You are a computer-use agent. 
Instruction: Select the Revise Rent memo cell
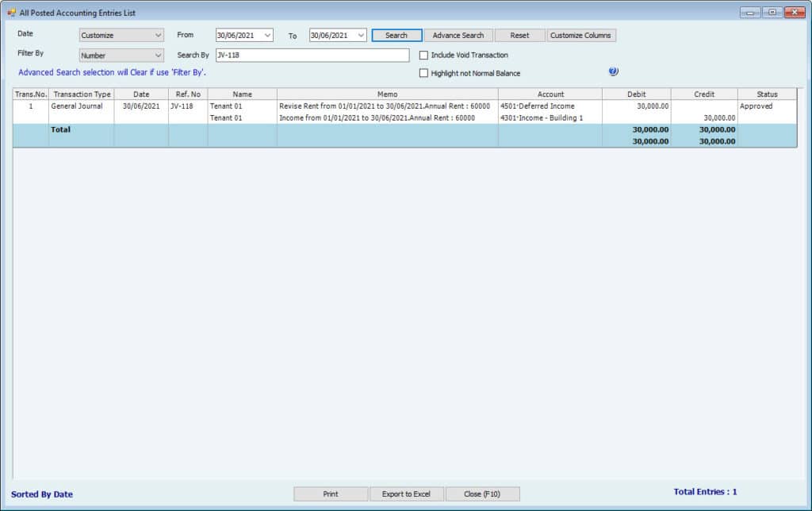pos(387,106)
